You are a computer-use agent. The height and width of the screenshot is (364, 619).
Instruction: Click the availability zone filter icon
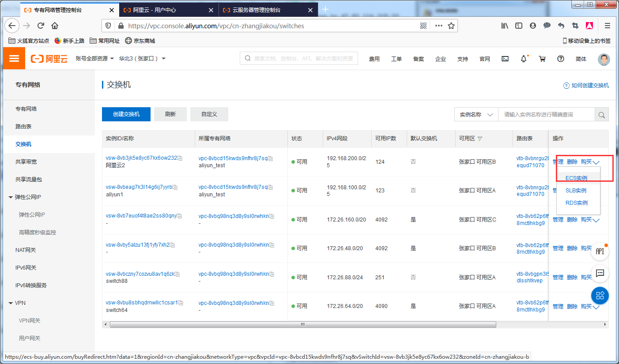coord(480,139)
